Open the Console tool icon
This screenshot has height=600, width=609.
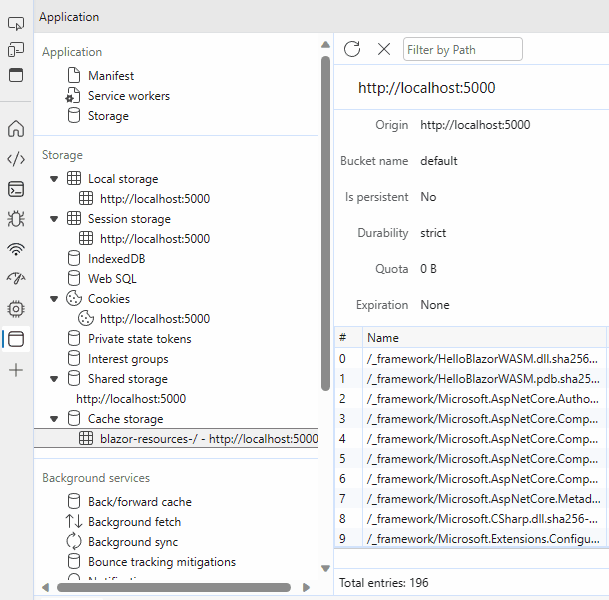(x=16, y=189)
